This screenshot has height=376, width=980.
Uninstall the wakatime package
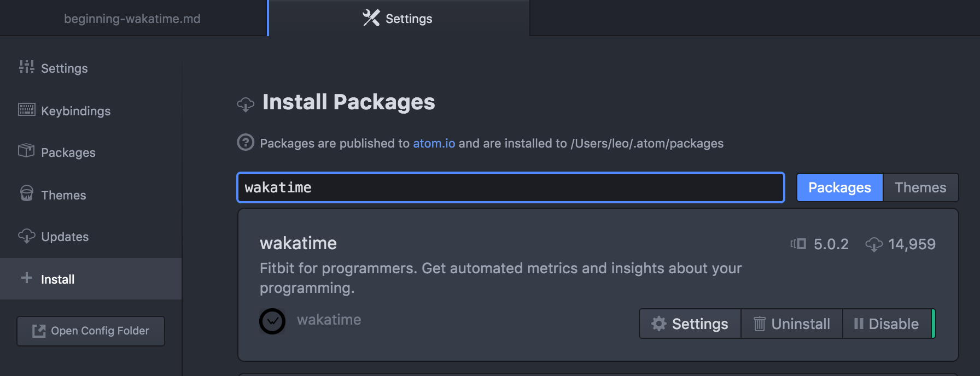(792, 324)
